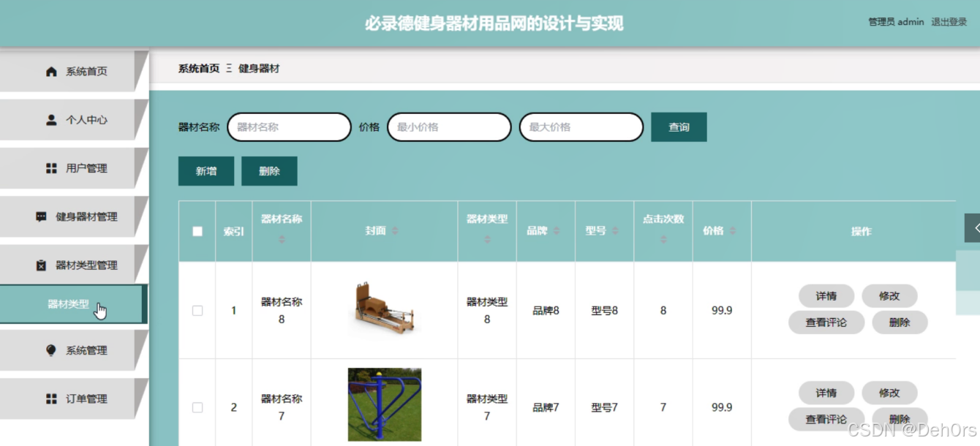Open the rowing machine cover thumbnail
Image resolution: width=980 pixels, height=446 pixels.
click(385, 310)
